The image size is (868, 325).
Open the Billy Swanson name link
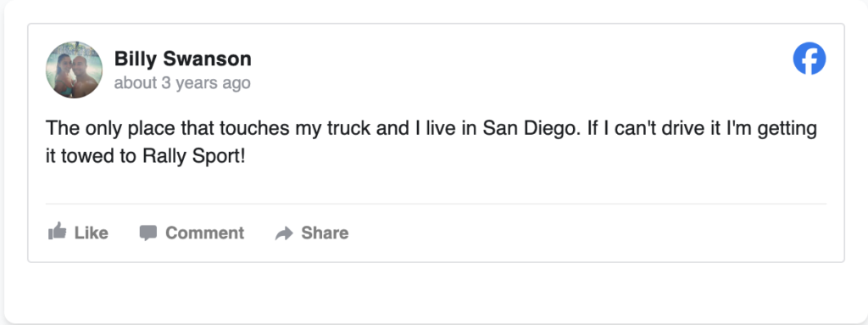183,59
